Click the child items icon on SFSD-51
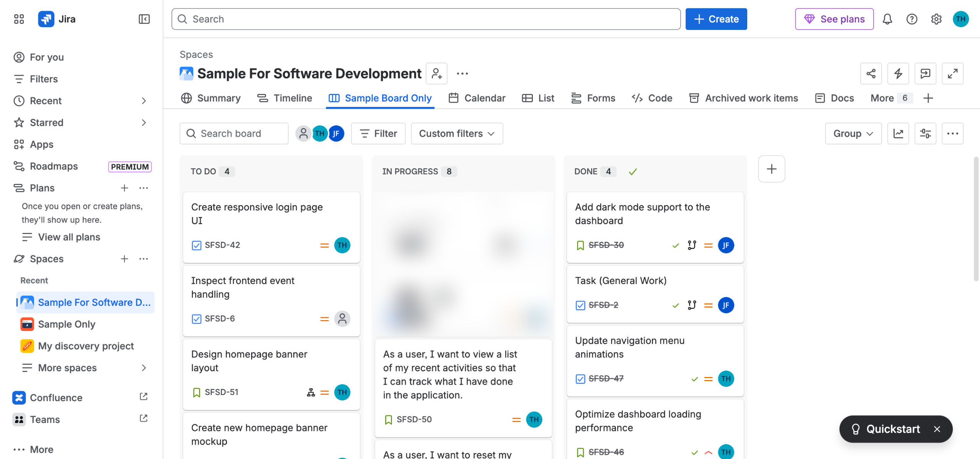Image resolution: width=980 pixels, height=459 pixels. point(311,392)
